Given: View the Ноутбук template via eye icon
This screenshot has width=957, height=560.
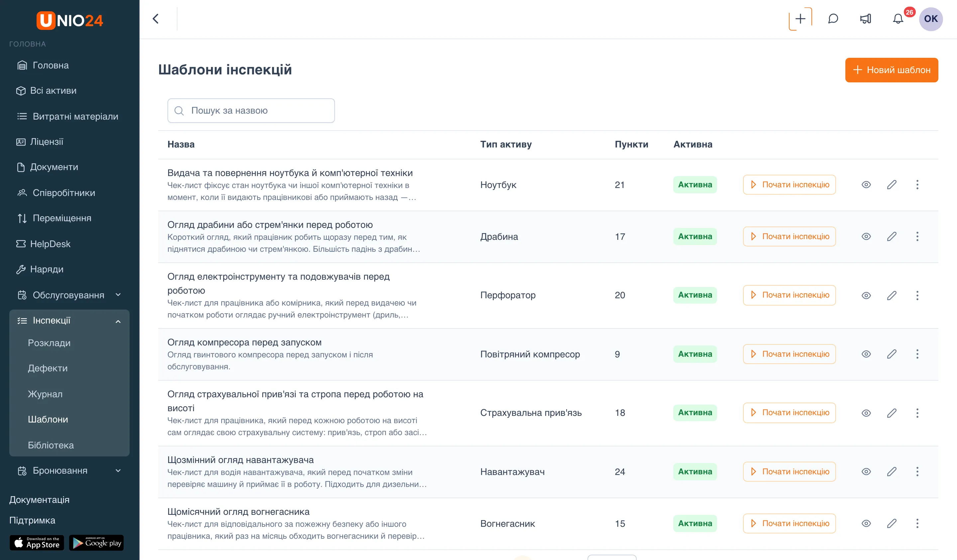Looking at the screenshot, I should point(866,185).
